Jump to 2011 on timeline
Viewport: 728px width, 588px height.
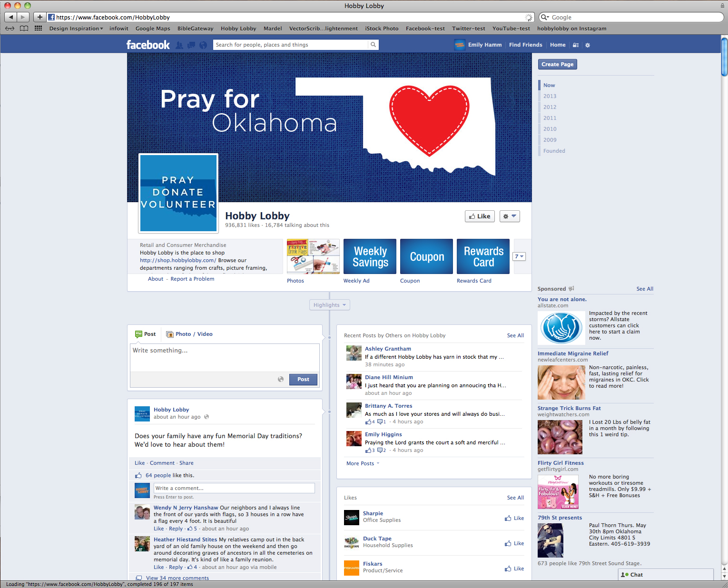[x=550, y=118]
